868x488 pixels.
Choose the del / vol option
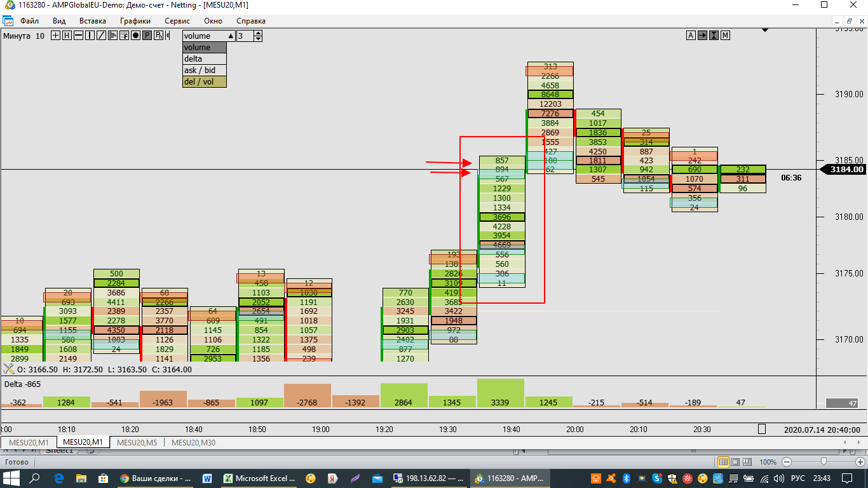[x=205, y=82]
